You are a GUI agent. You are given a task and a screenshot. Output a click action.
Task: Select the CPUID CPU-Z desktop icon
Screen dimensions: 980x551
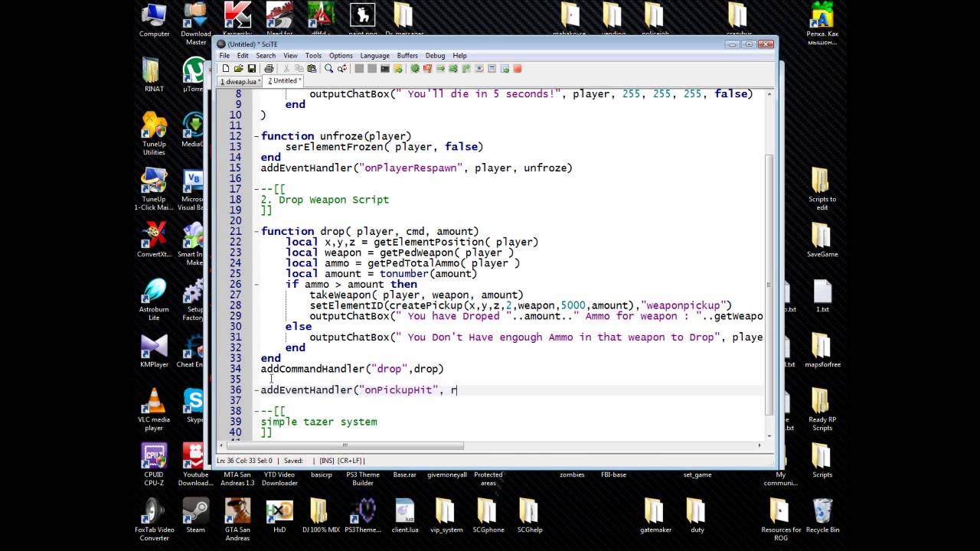154,464
